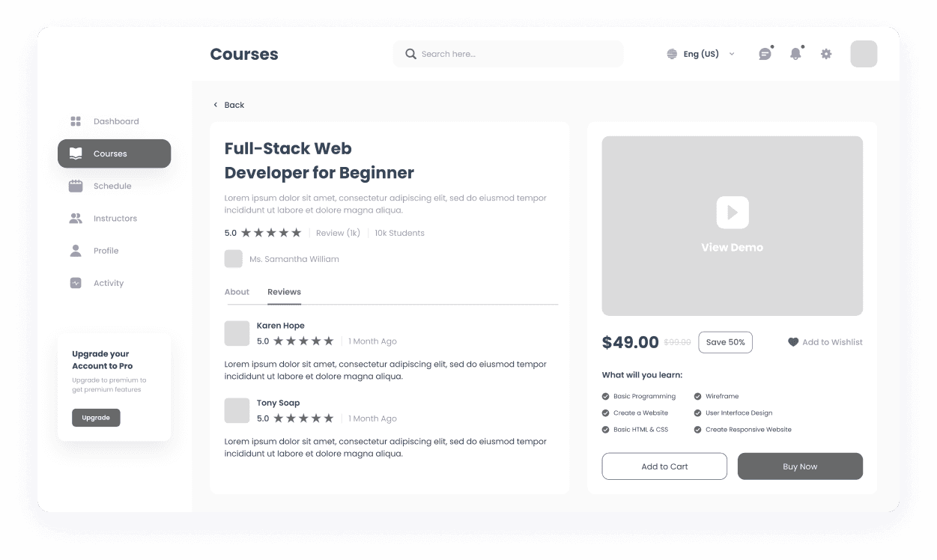The image size is (937, 560).
Task: Click the globe language icon
Action: coord(671,54)
